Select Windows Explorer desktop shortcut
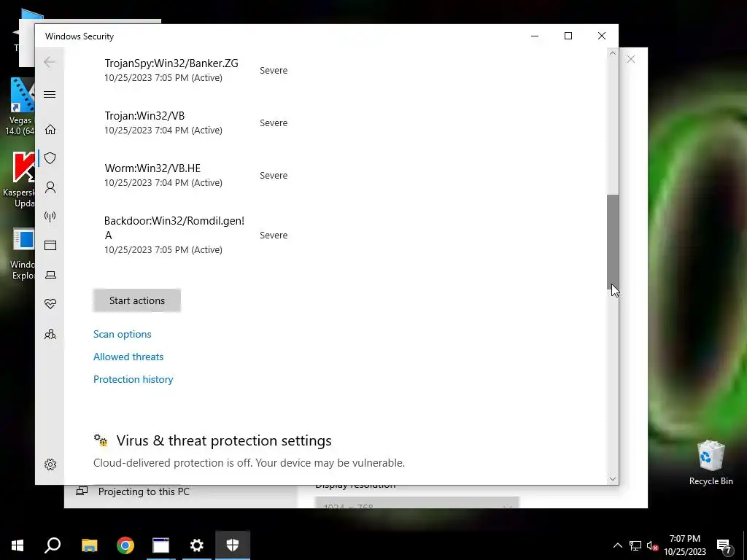The width and height of the screenshot is (747, 560). 21,253
